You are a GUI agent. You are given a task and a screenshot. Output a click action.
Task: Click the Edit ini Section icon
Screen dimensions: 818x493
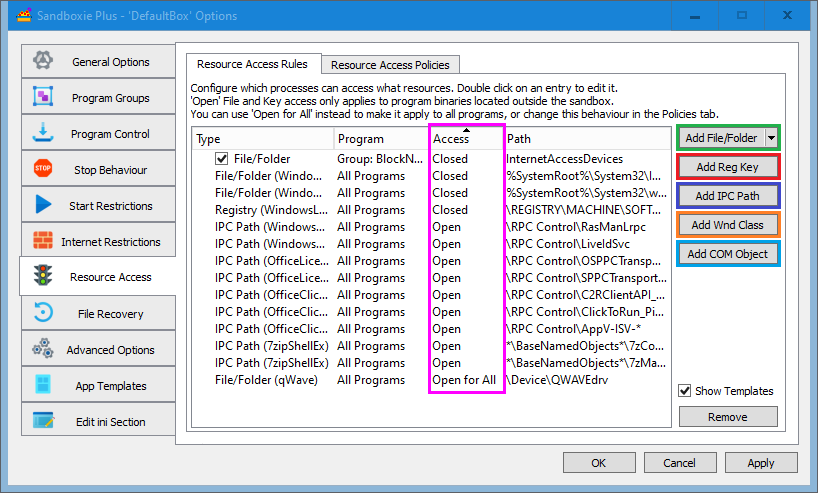click(43, 420)
